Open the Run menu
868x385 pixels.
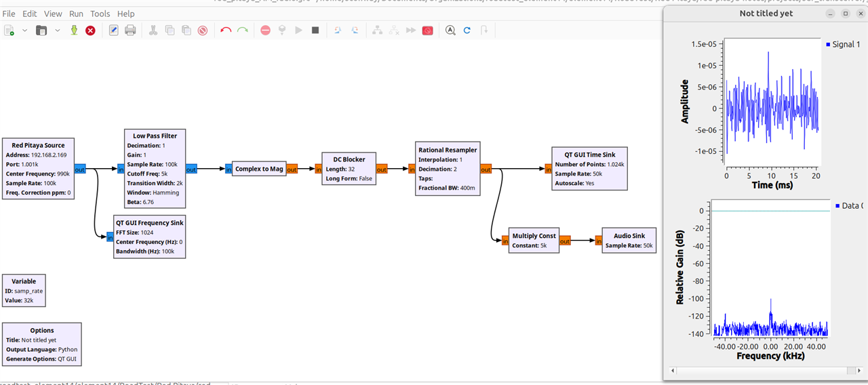(76, 14)
